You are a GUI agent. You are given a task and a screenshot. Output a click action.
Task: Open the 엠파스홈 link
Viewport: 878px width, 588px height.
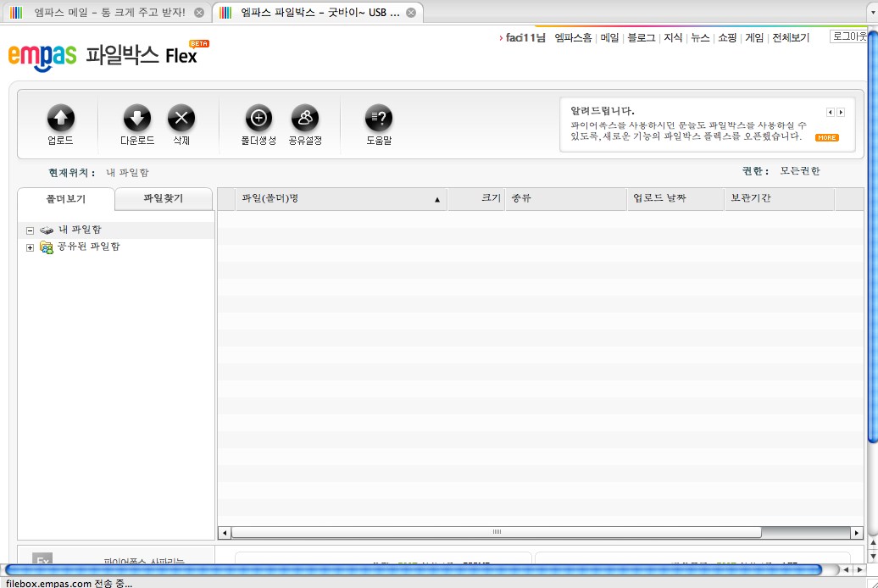coord(573,37)
